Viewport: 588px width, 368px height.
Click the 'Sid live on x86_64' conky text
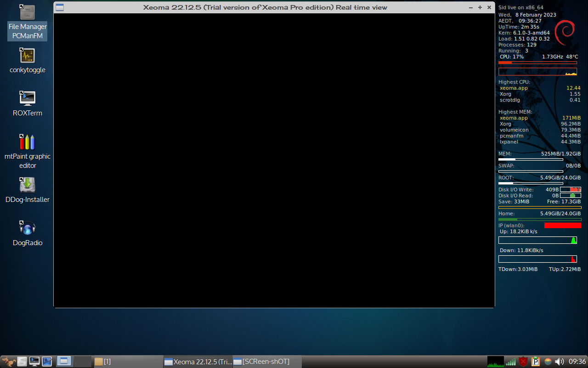pos(521,7)
